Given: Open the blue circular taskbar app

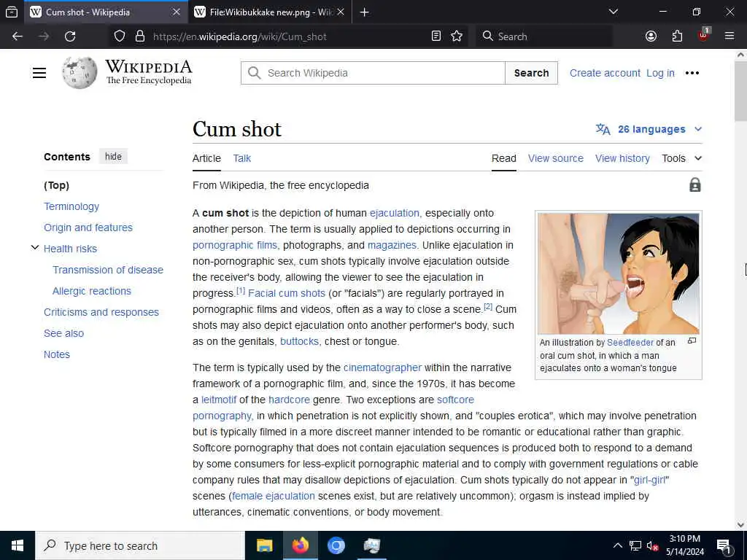Looking at the screenshot, I should tap(336, 545).
